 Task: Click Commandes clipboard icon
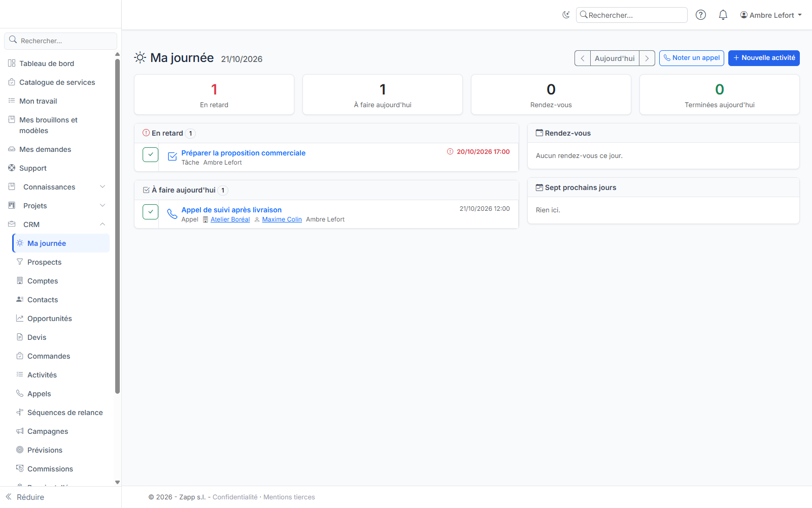[x=20, y=356]
